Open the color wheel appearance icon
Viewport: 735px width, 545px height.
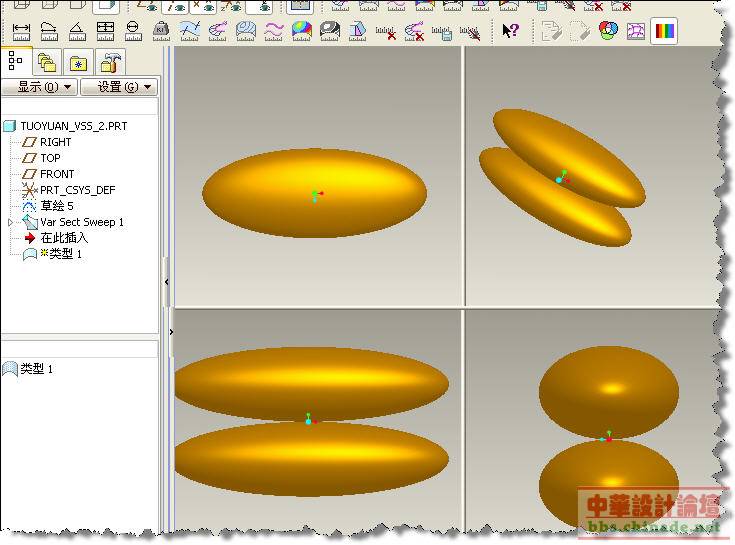coord(608,31)
